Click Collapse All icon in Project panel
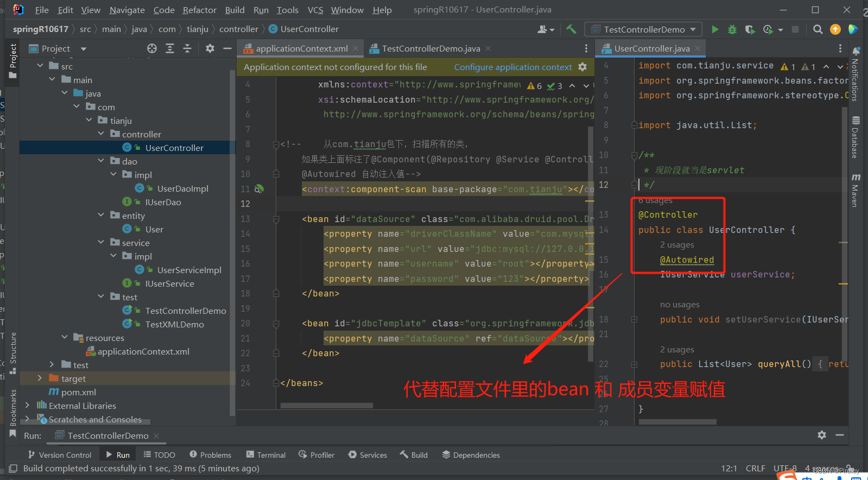Image resolution: width=868 pixels, height=480 pixels. [187, 48]
